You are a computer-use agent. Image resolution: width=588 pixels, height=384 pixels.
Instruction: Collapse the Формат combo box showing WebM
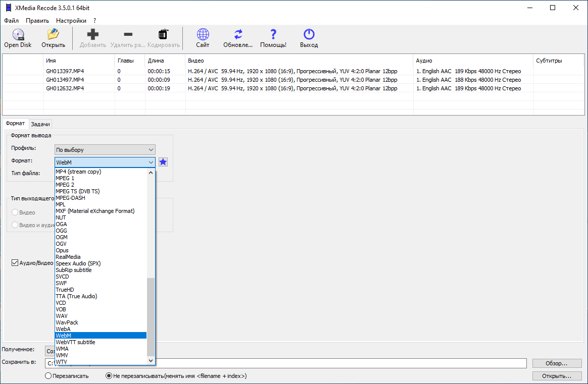tap(105, 162)
